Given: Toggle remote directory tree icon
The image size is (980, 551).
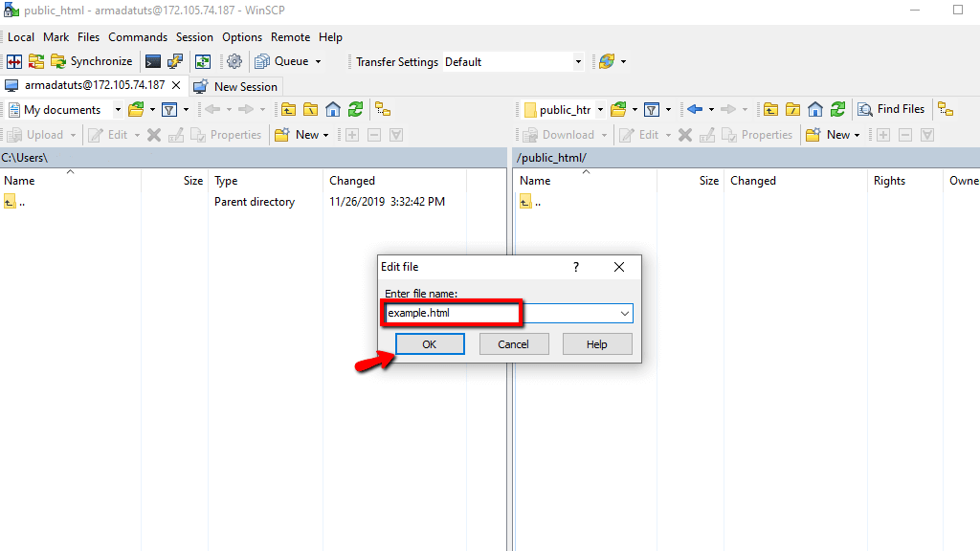Looking at the screenshot, I should [x=946, y=110].
